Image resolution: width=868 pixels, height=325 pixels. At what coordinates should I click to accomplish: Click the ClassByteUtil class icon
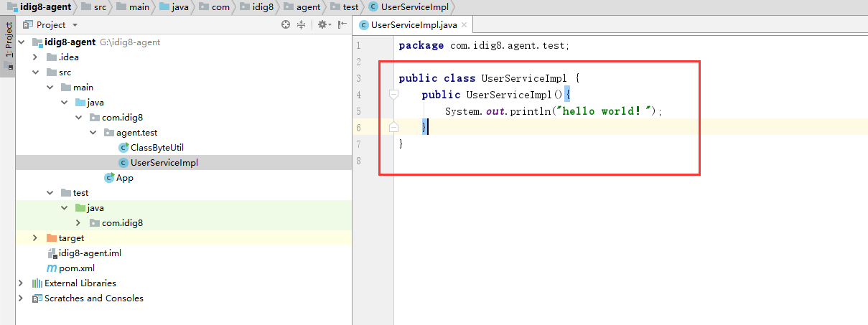[x=123, y=148]
